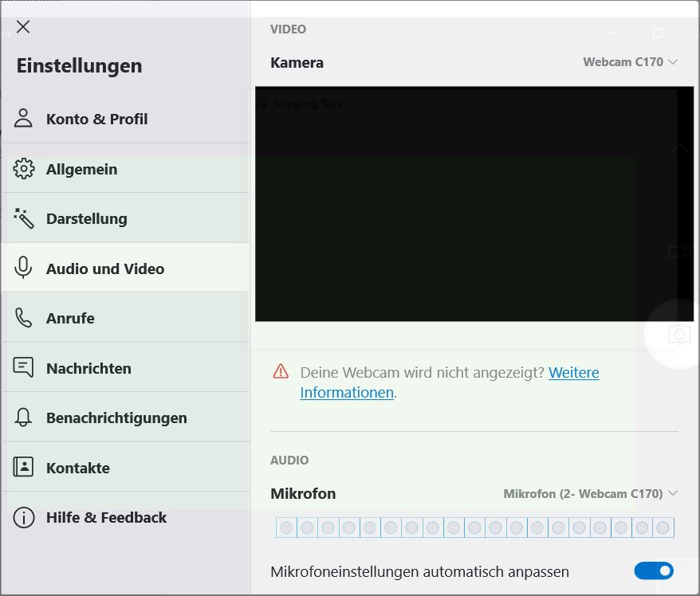Click the Allgemein gear icon
The image size is (700, 596).
point(23,168)
